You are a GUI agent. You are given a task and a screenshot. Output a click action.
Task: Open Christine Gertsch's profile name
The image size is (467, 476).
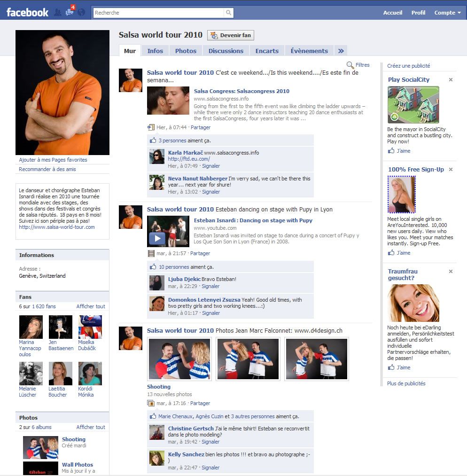pos(191,429)
